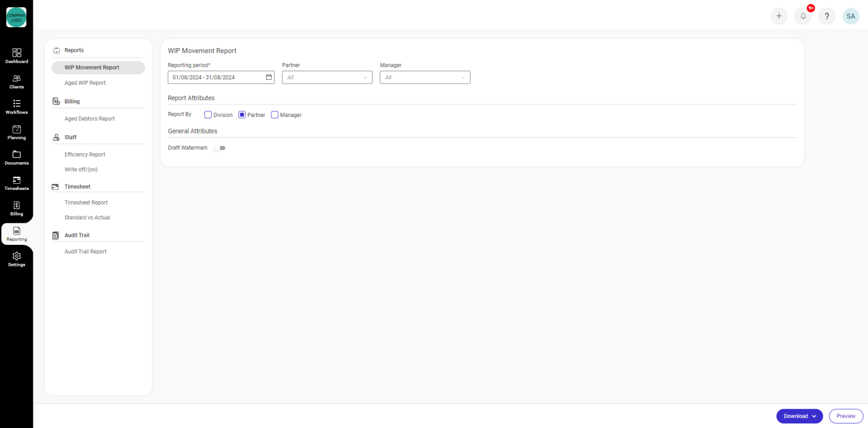Select the Clients sidebar icon
Screen dimensions: 868x428
click(x=16, y=80)
